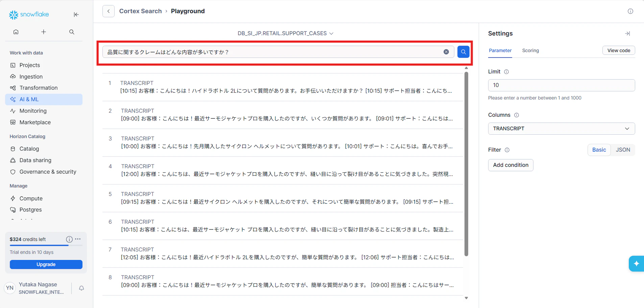Collapse the left navigation sidebar
The height and width of the screenshot is (308, 644).
(x=76, y=15)
